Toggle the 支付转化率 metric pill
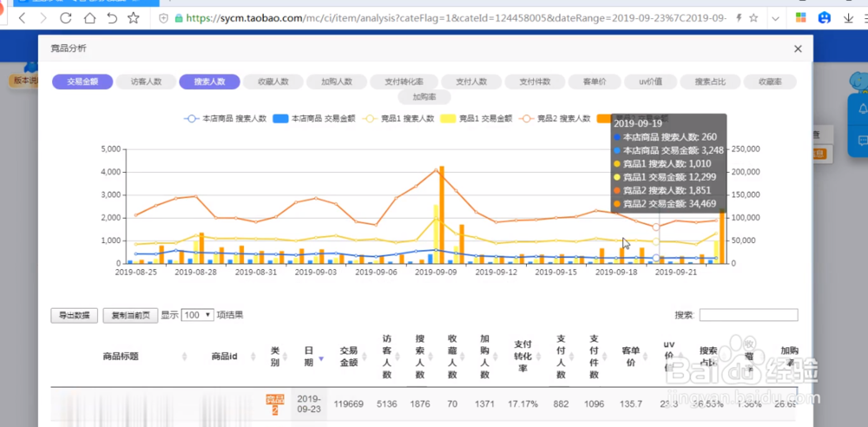868x427 pixels. 404,82
